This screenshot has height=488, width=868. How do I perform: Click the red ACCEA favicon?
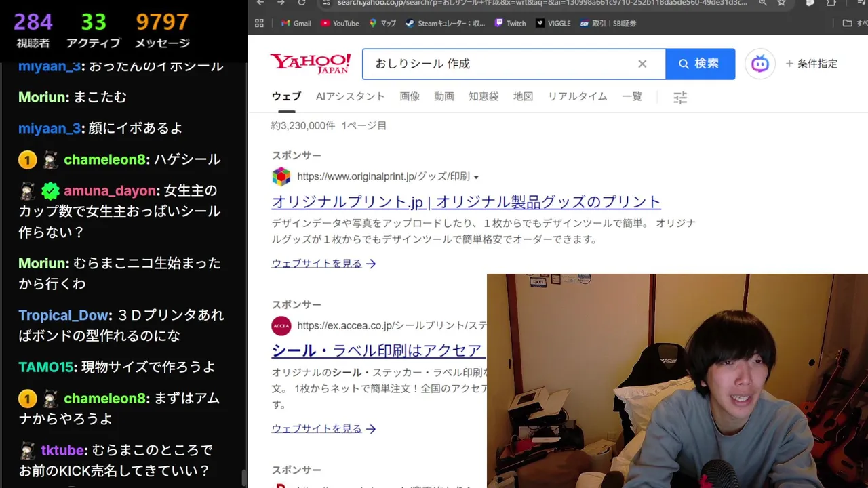[x=281, y=326]
